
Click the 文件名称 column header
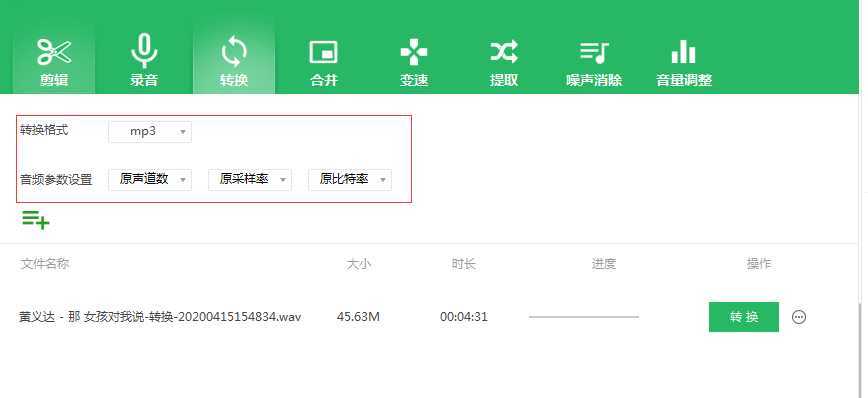coord(45,263)
